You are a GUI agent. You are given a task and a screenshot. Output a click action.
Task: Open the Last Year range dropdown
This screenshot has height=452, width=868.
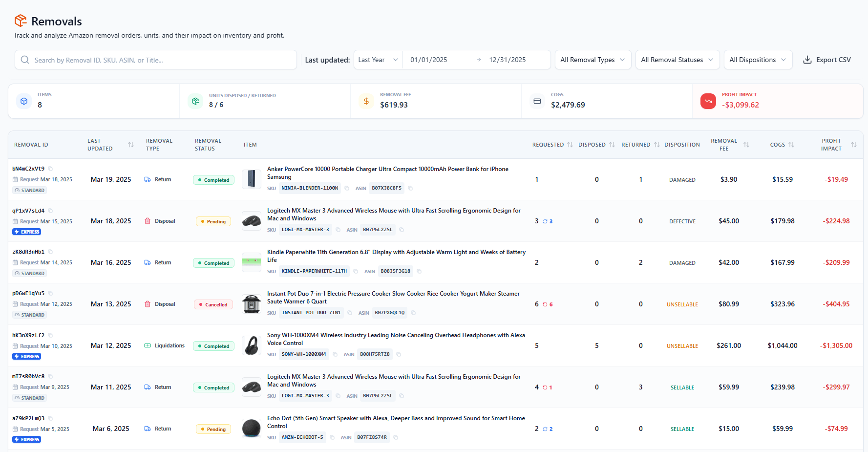378,60
